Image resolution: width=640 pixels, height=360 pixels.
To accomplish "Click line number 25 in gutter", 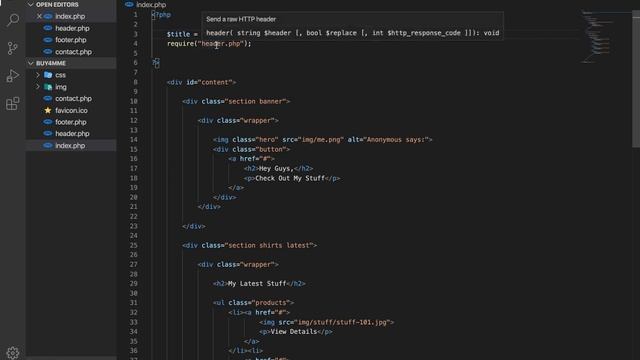I will pos(133,245).
